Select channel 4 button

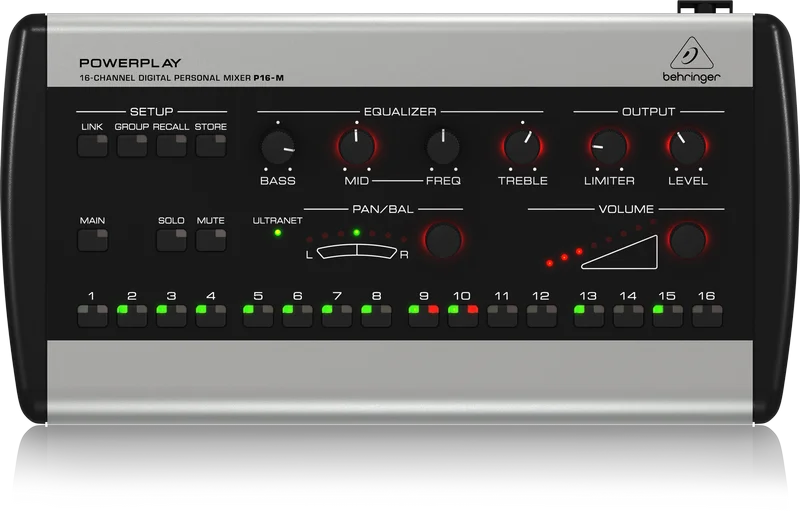click(211, 315)
